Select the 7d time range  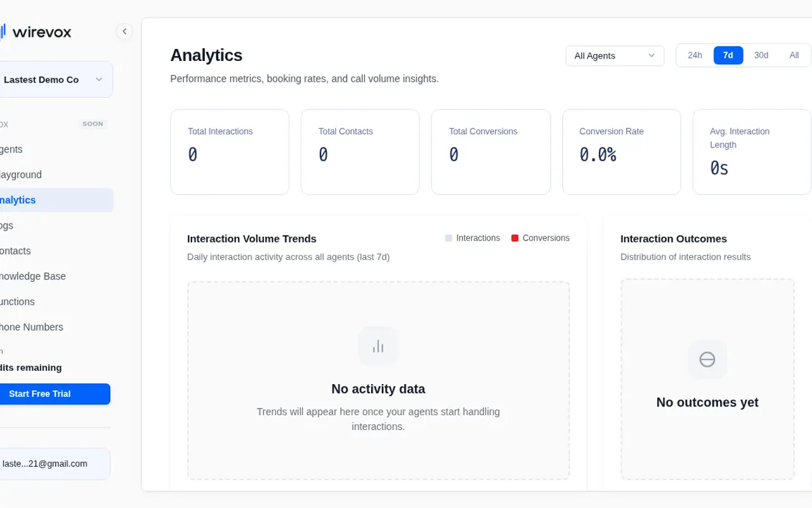coord(728,55)
